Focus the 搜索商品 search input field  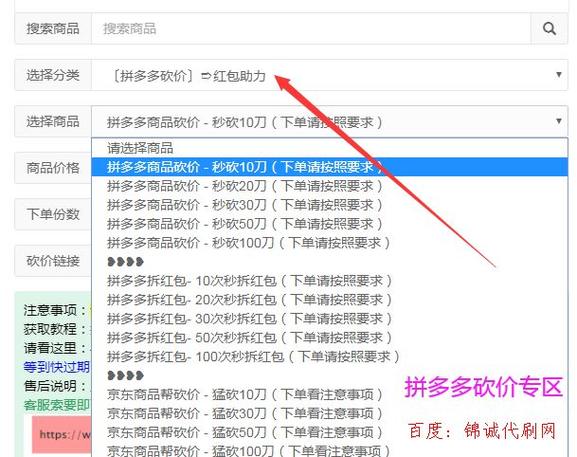pyautogui.click(x=311, y=29)
